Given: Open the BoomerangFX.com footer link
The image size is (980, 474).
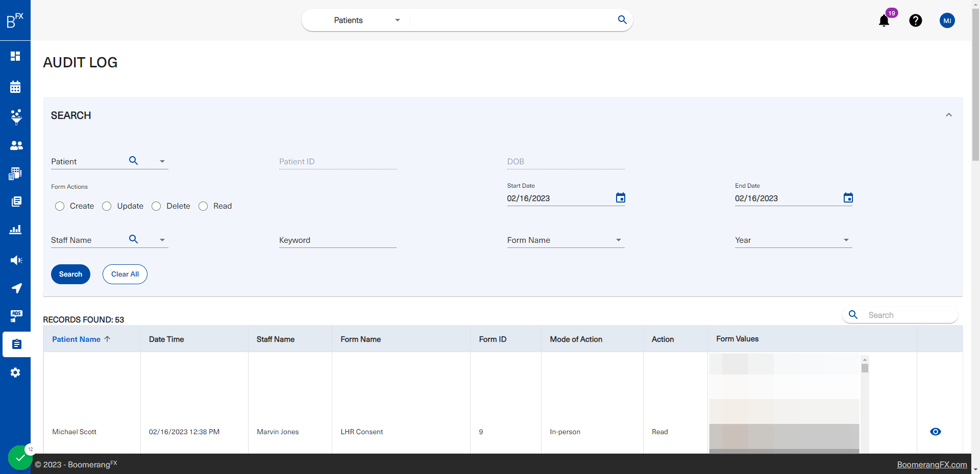Looking at the screenshot, I should tap(932, 465).
